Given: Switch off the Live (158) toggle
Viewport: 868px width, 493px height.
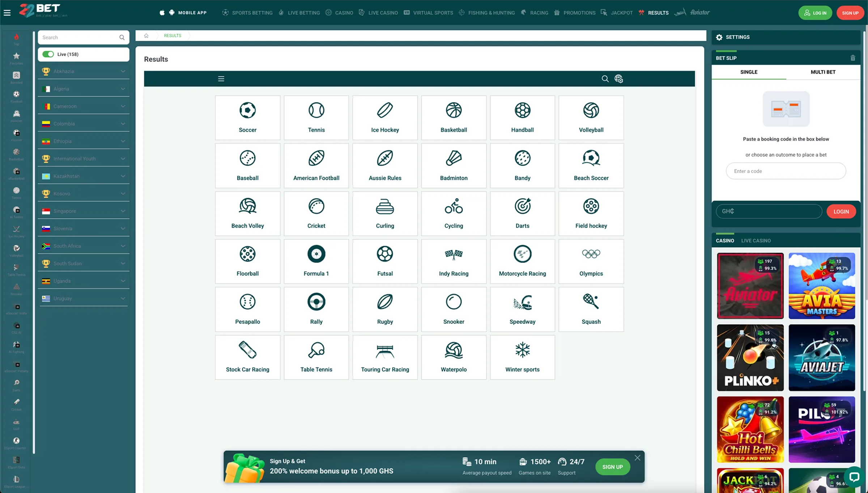Looking at the screenshot, I should tap(48, 54).
